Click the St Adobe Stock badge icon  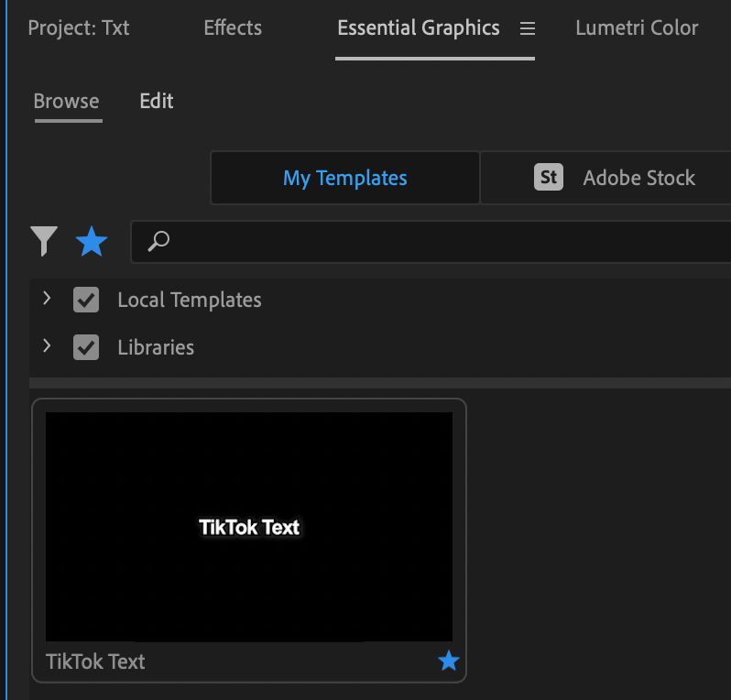(x=549, y=177)
